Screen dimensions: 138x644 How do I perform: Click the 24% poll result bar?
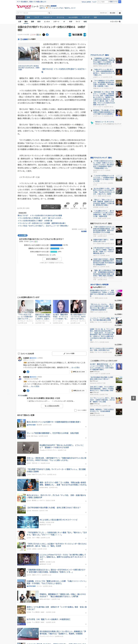coord(54,252)
